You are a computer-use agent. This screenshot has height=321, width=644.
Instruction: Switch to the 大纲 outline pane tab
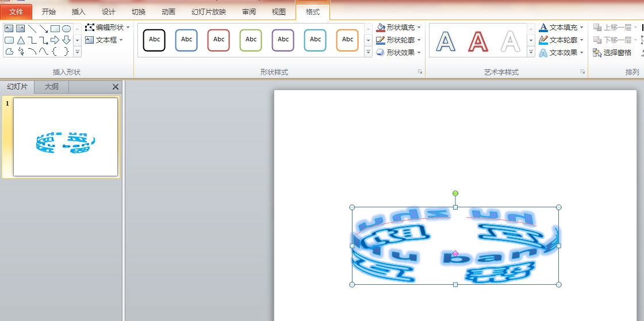click(x=51, y=87)
